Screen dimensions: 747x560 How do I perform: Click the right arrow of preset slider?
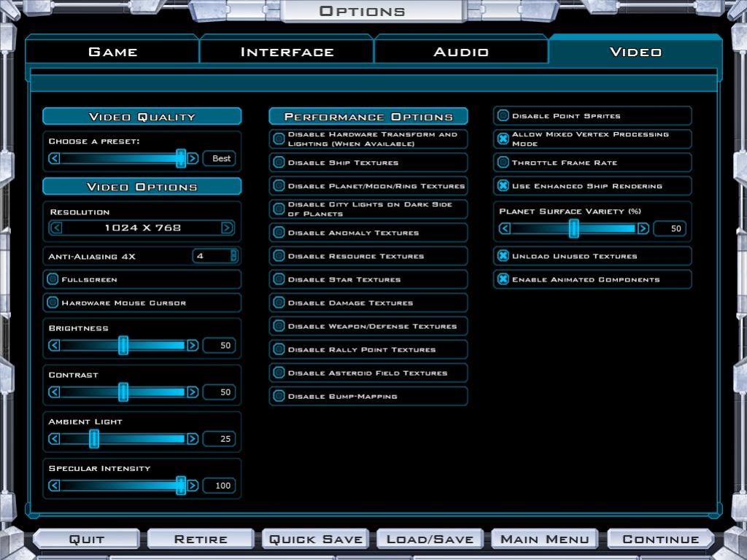193,158
